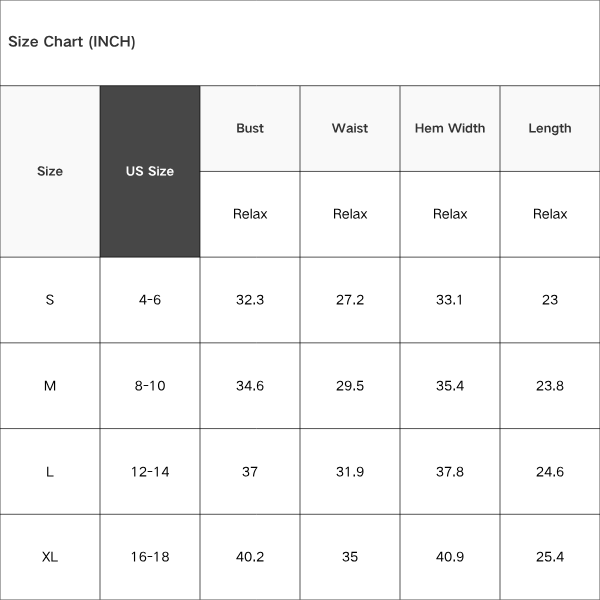Screen dimensions: 600x600
Task: Click the 12-14 US size cell
Action: click(150, 471)
